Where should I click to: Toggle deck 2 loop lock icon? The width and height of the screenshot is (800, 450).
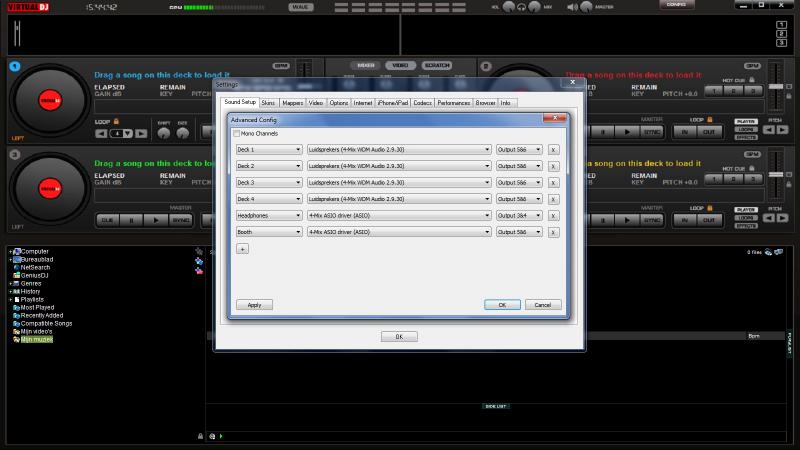click(709, 119)
